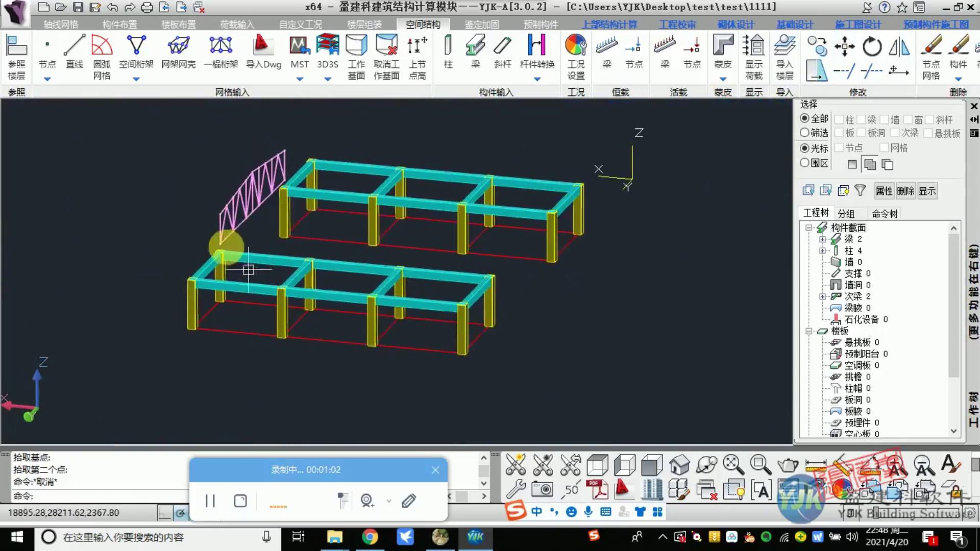Check the 次梁 filter checkbox
The image size is (980, 551).
coord(895,133)
